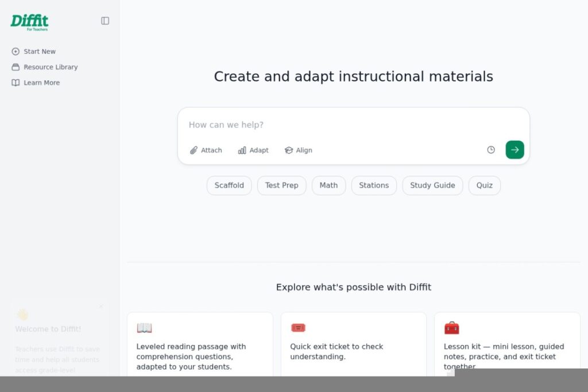Select the Quiz chip
The height and width of the screenshot is (392, 588).
pyautogui.click(x=485, y=185)
